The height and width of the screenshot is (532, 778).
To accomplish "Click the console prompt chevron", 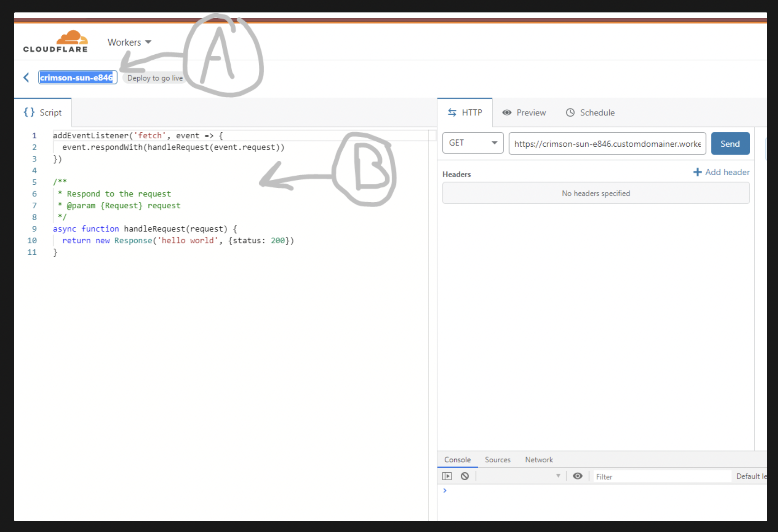I will point(445,491).
